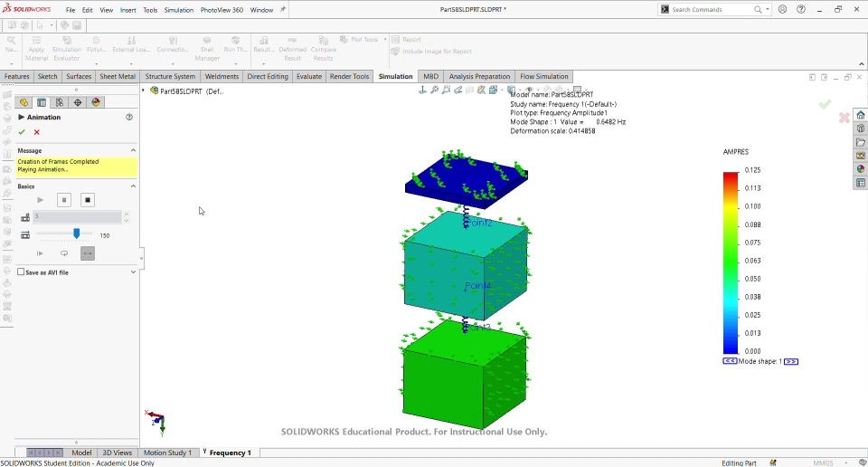This screenshot has width=868, height=467.
Task: Click the AMPRES color legend bar
Action: (x=731, y=262)
